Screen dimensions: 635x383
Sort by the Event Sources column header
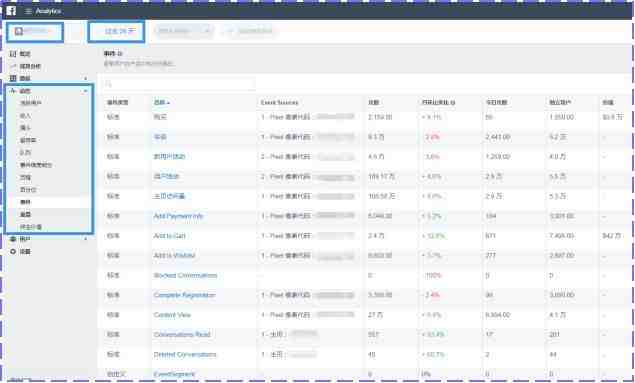click(x=279, y=102)
